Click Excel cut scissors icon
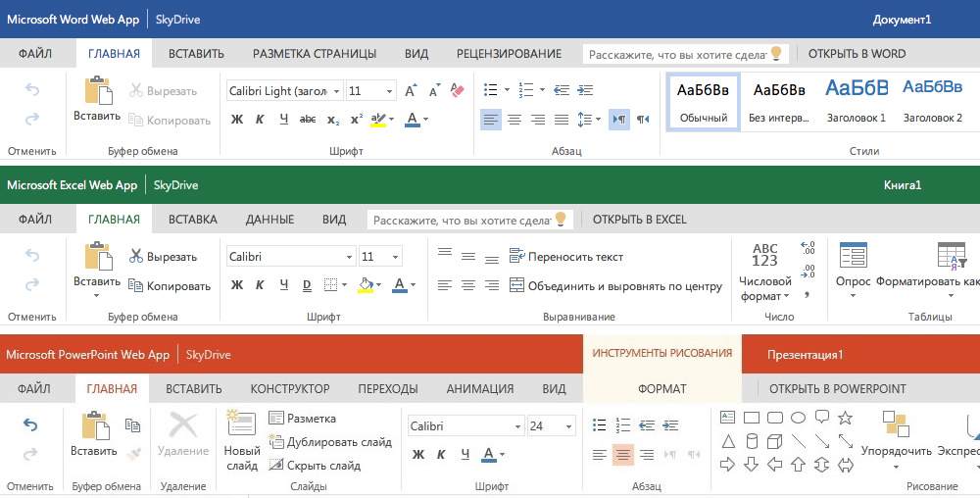Screen dimensions: 980x498 point(135,256)
